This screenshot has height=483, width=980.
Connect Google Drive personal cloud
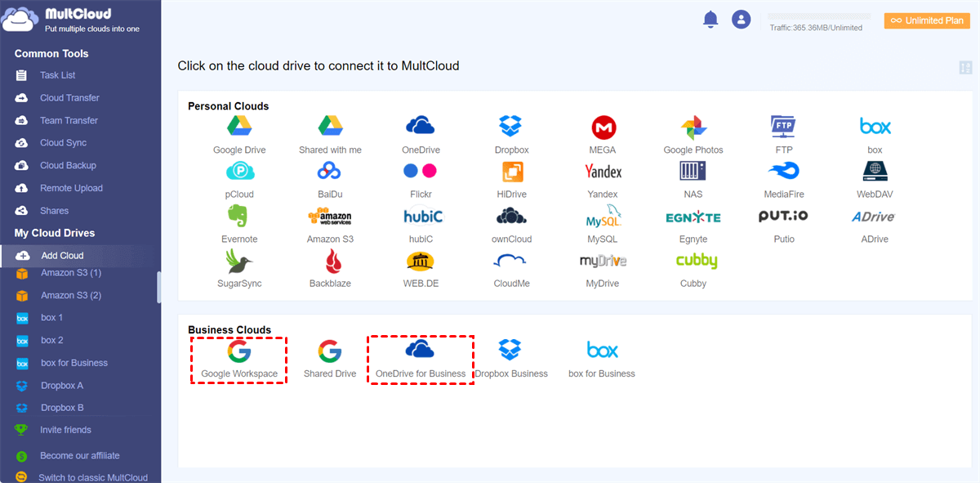click(239, 134)
